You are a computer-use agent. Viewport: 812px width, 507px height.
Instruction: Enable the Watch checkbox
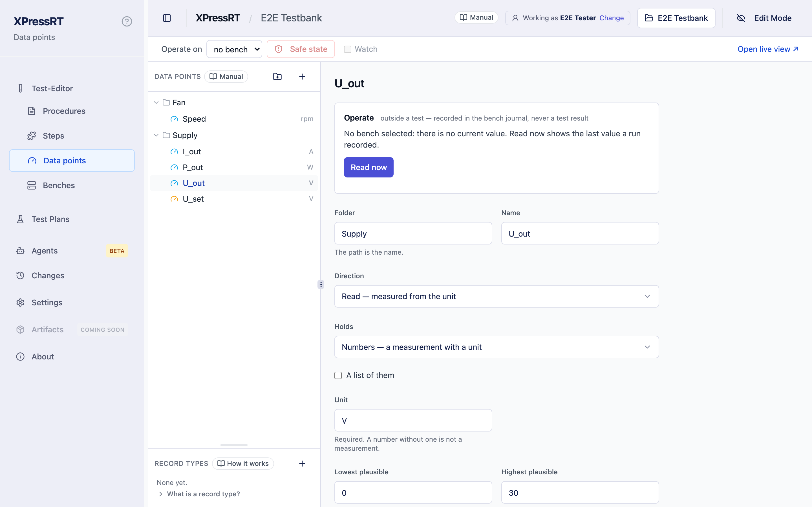tap(348, 49)
